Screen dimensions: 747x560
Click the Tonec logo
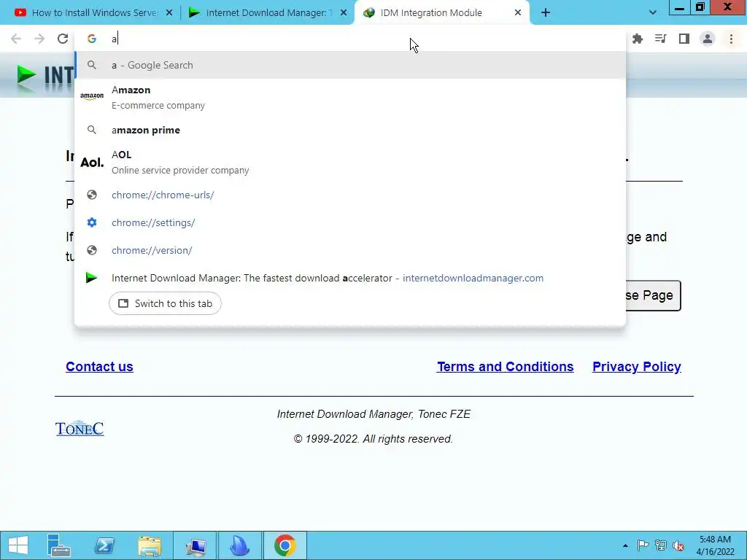(80, 429)
